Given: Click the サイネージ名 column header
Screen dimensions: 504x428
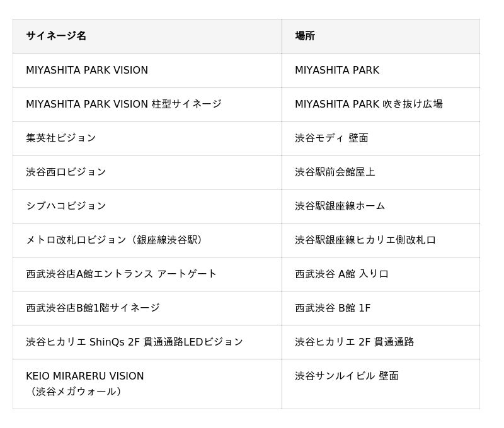Looking at the screenshot, I should point(56,36).
